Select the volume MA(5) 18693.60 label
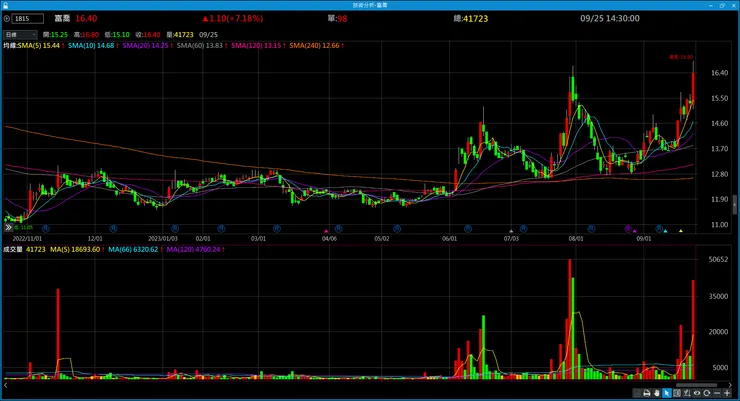This screenshot has height=401, width=740. [77, 249]
